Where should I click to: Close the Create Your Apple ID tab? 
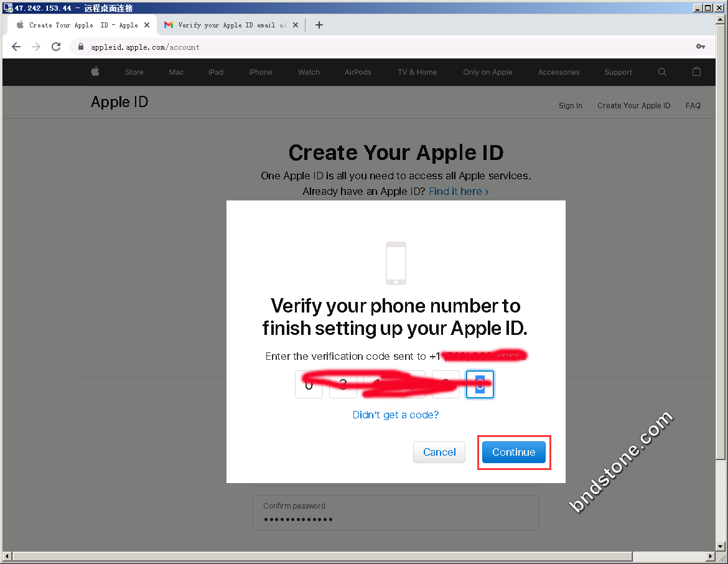coord(147,25)
